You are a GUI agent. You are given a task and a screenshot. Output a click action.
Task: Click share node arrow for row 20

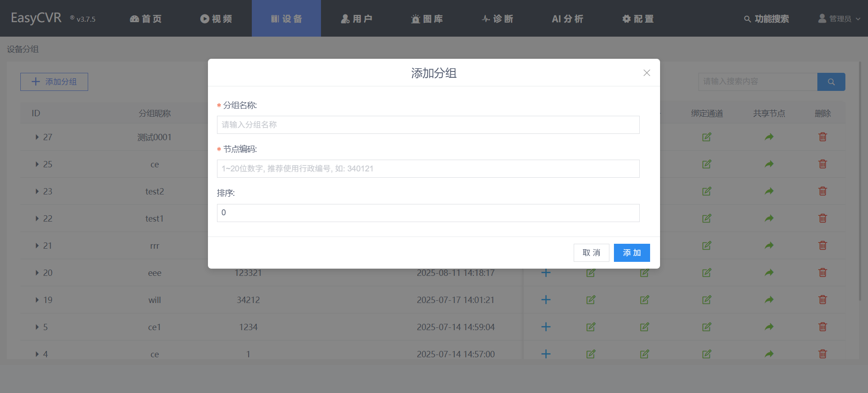(x=769, y=273)
